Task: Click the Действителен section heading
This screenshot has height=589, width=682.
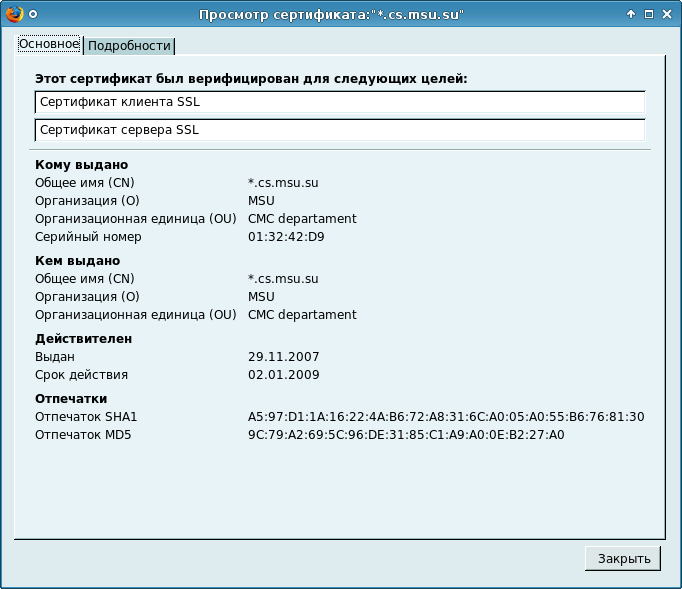Action: (x=84, y=339)
